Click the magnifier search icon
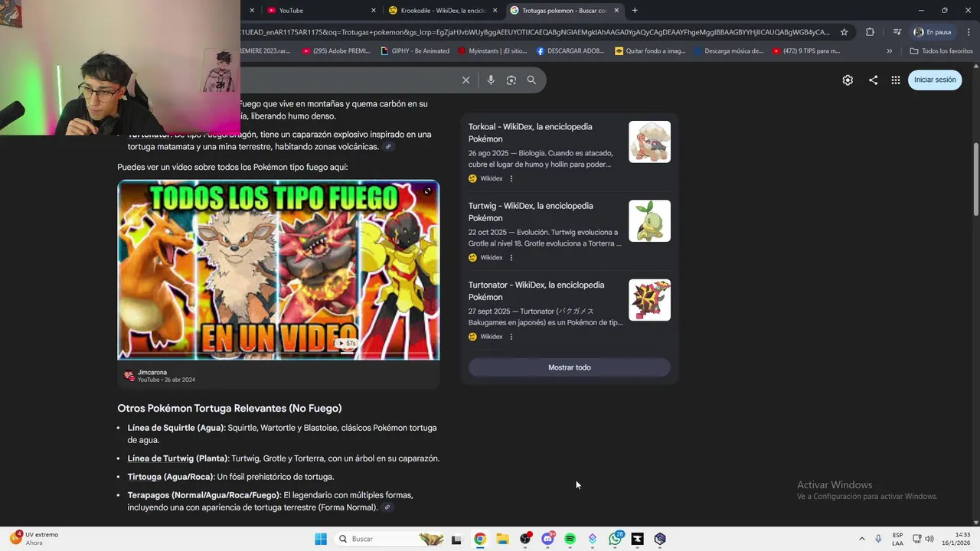Viewport: 980px width, 551px height. point(531,80)
